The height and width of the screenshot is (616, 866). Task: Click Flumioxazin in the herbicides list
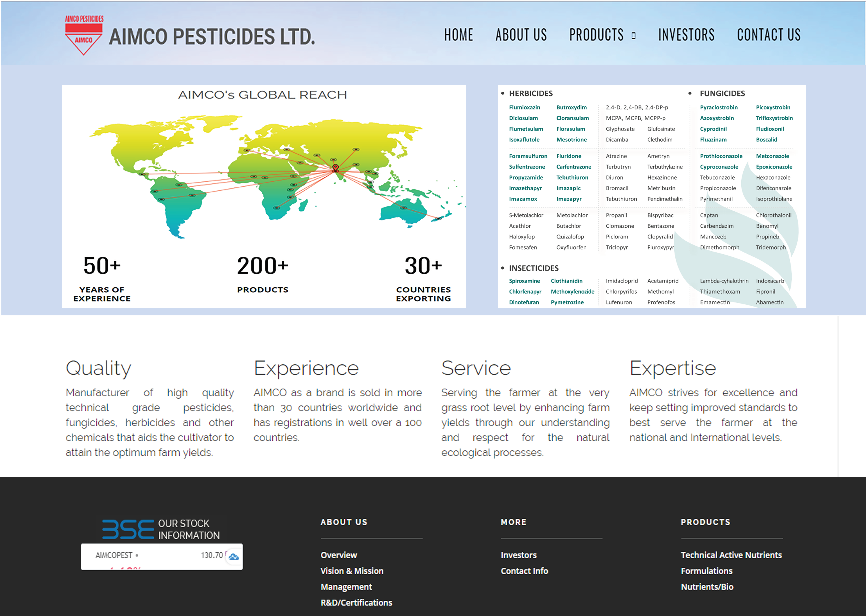click(x=525, y=107)
